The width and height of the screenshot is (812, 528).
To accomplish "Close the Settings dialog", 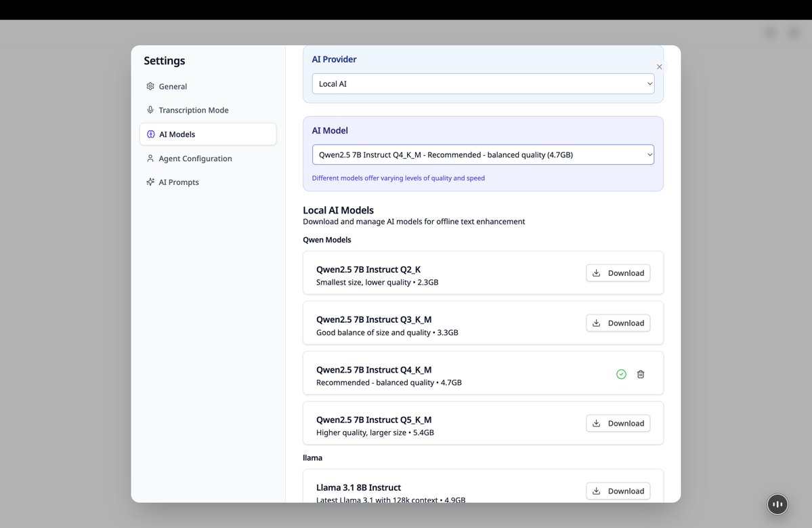I will [659, 67].
